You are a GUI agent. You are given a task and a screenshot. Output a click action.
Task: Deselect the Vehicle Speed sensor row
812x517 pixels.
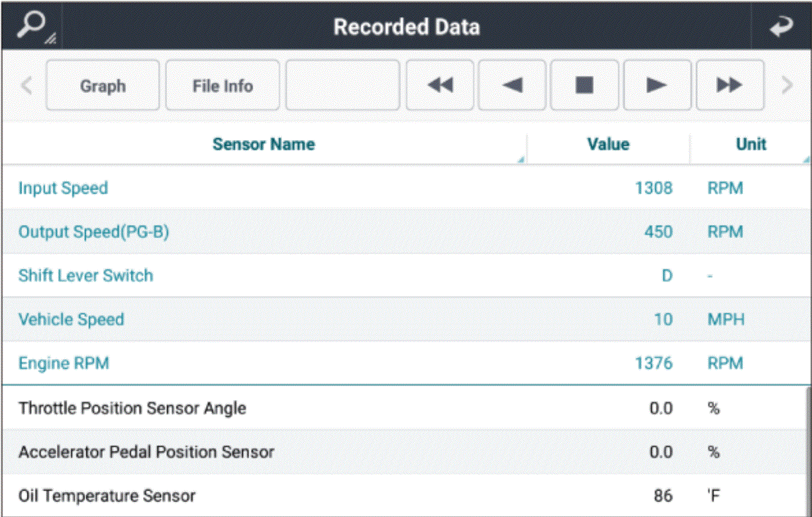click(x=405, y=319)
